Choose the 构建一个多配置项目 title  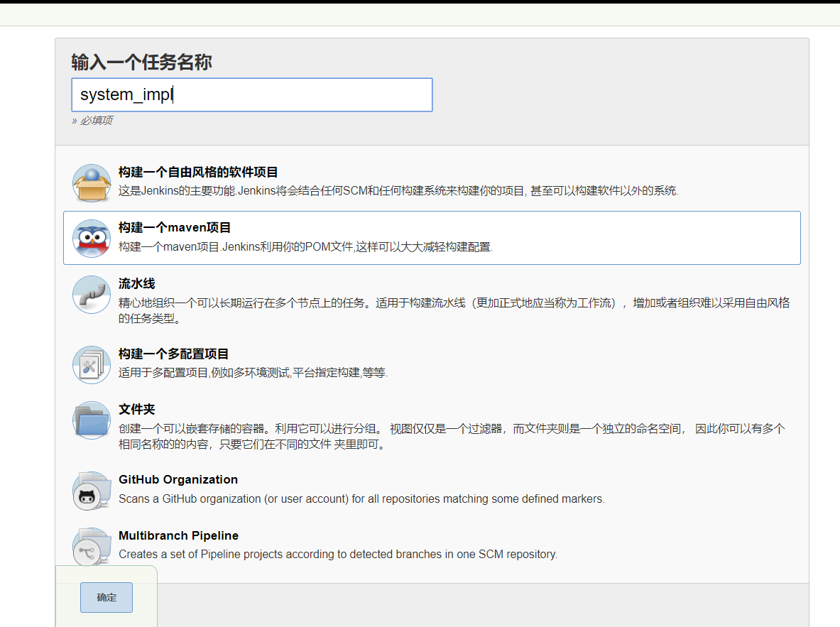[173, 354]
